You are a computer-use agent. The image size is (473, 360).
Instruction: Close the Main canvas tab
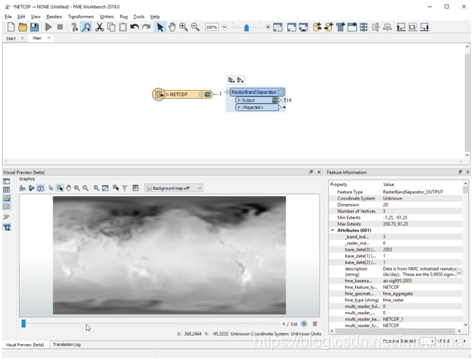pos(49,38)
